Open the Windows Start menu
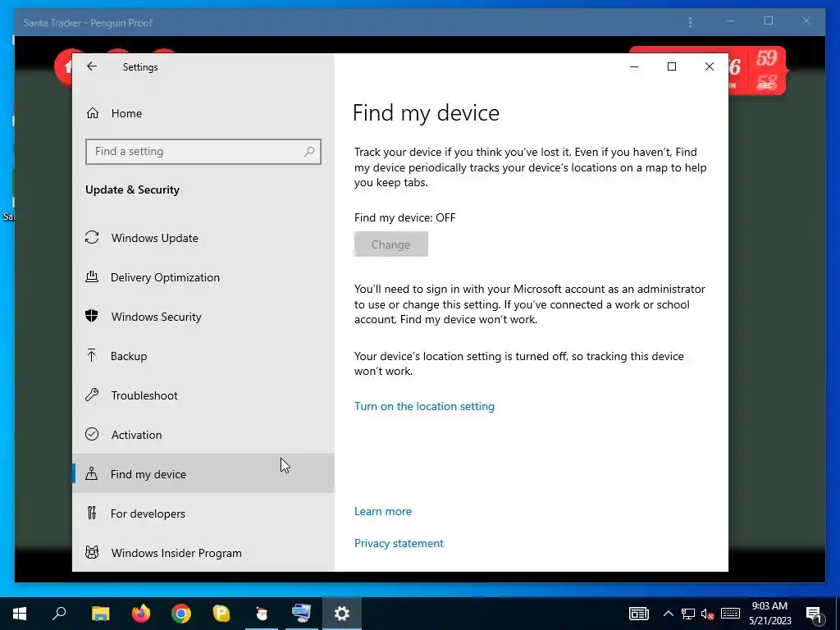This screenshot has width=840, height=630. 20,614
